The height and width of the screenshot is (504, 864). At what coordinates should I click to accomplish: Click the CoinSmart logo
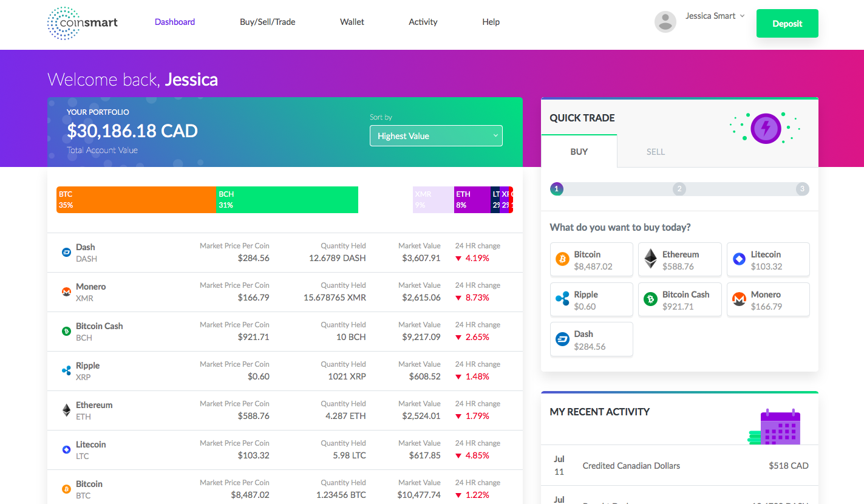(x=82, y=23)
